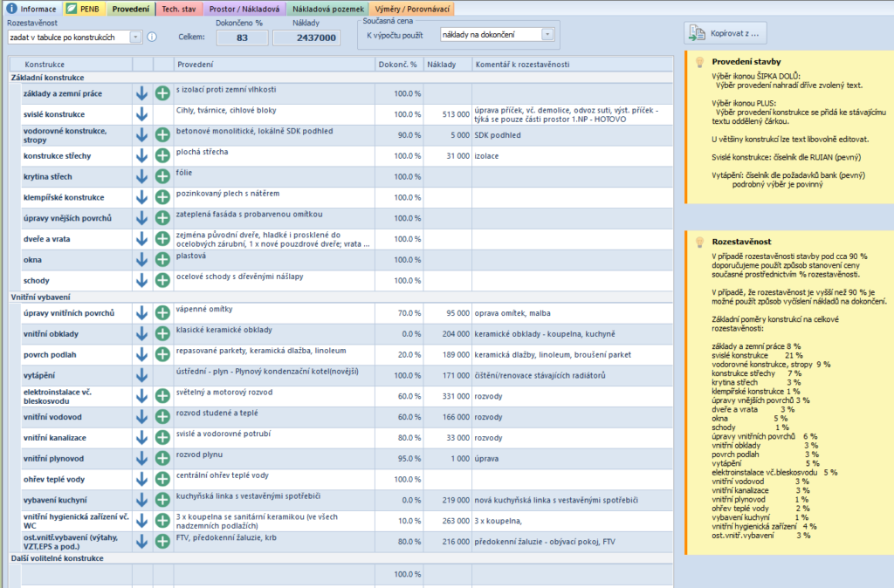
Task: Click plus icon in okna row
Action: click(162, 260)
